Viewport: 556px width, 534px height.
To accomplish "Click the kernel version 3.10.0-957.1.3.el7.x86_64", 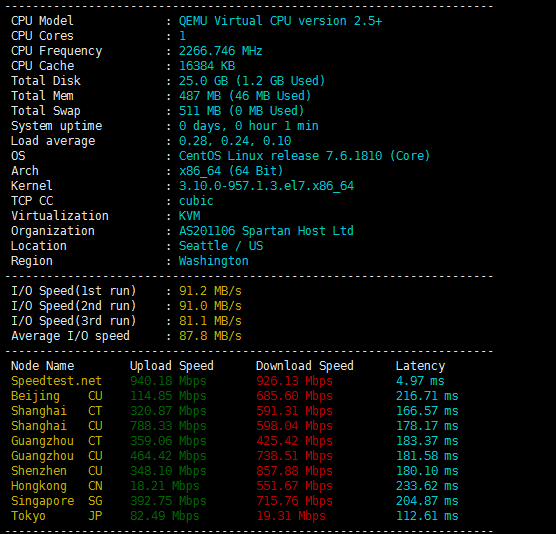I will click(x=266, y=186).
